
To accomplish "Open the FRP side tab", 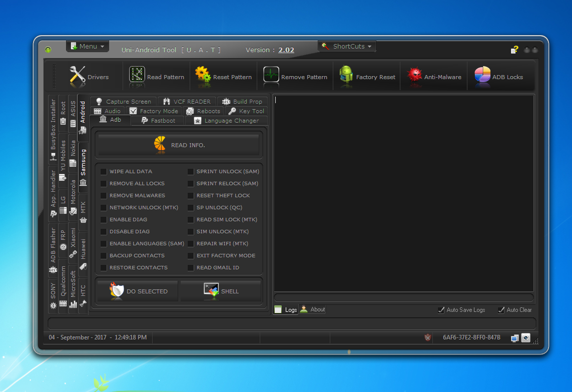I will (63, 239).
